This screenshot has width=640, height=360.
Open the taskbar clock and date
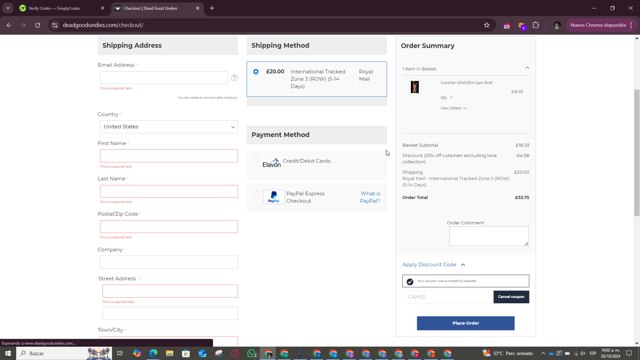[x=610, y=353]
